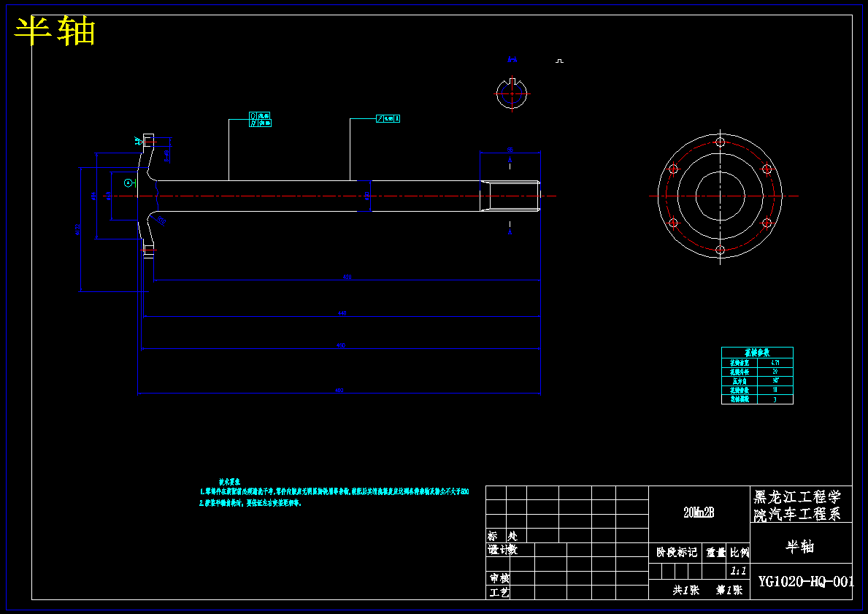Select the 6.71 value in parameter table
This screenshot has height=614, width=868.
click(775, 363)
